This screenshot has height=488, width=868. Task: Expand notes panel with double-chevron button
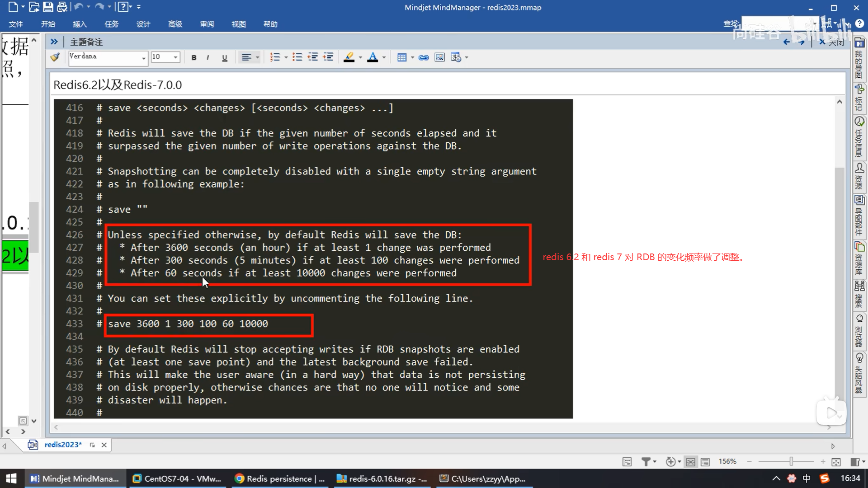coord(54,42)
